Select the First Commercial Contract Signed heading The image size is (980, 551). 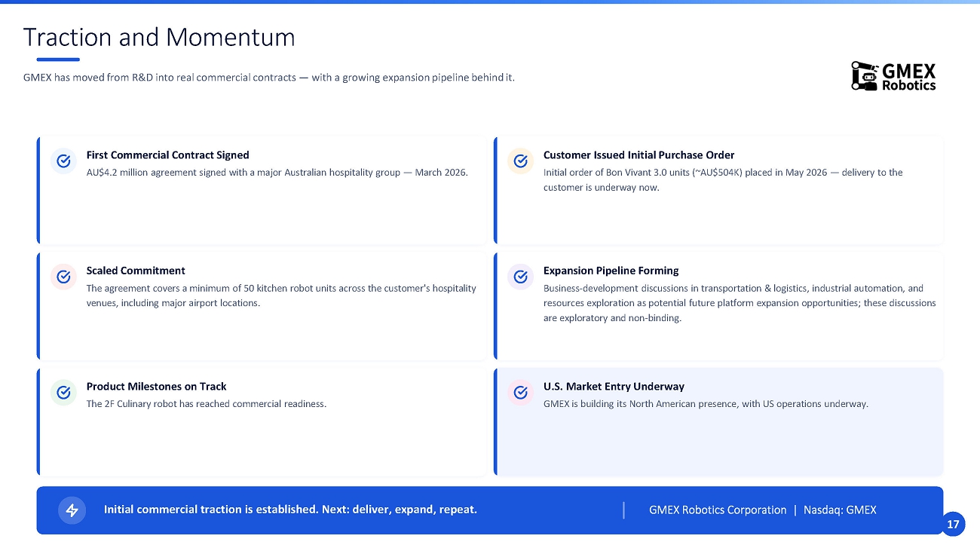(167, 155)
